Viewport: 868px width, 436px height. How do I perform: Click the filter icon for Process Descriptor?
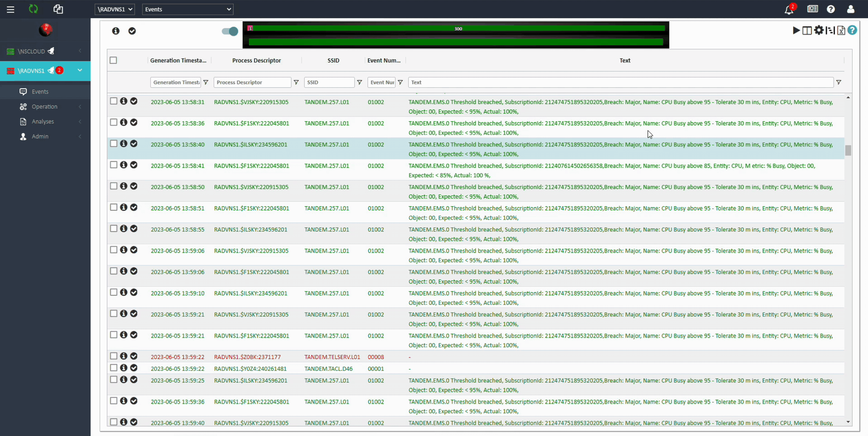(296, 82)
